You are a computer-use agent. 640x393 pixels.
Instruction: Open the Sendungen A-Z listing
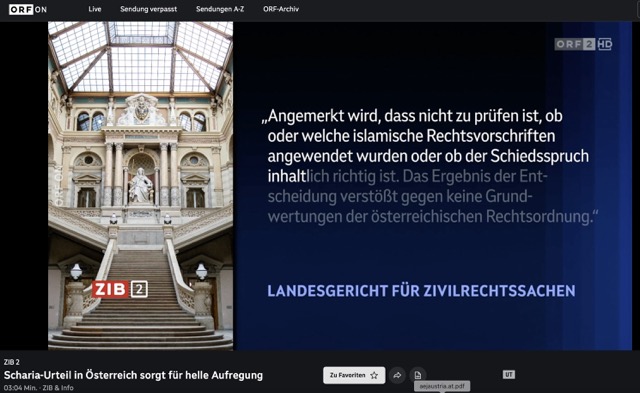220,9
